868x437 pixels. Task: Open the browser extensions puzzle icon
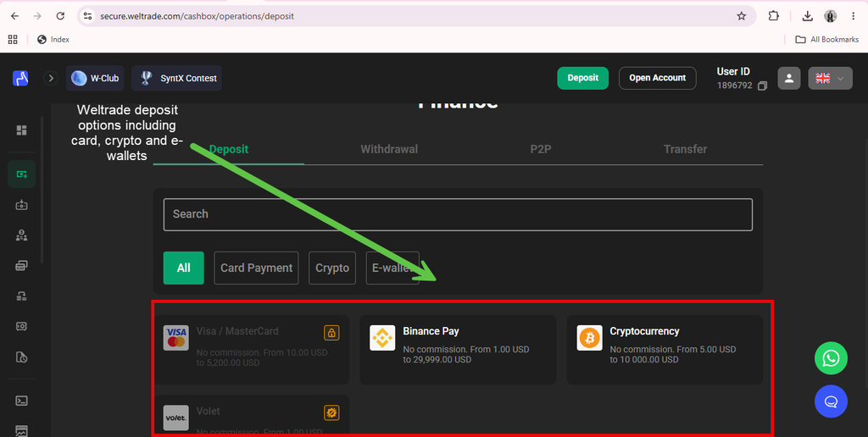773,16
